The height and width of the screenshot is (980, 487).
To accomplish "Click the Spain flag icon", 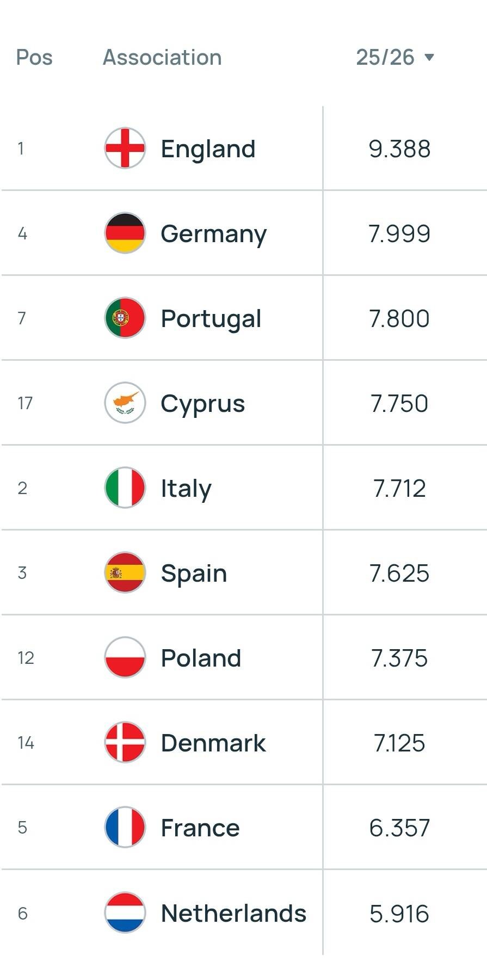I will pos(125,572).
